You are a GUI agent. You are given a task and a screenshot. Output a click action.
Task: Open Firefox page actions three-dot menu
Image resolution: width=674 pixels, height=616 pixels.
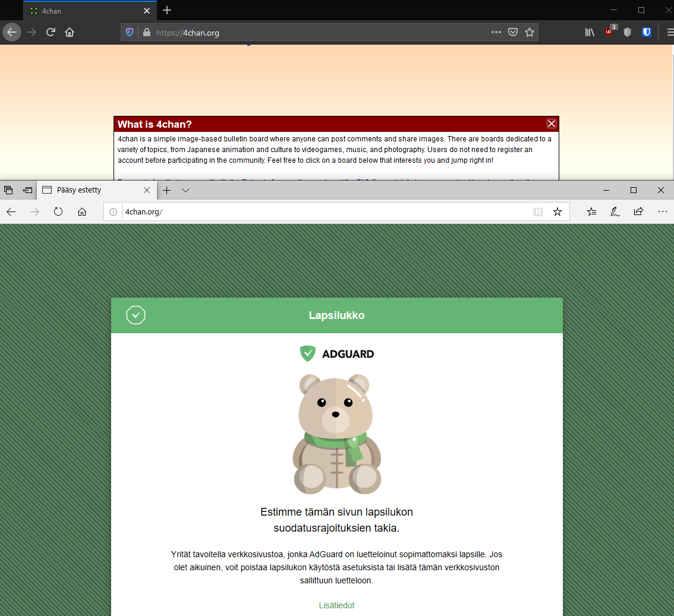click(496, 32)
